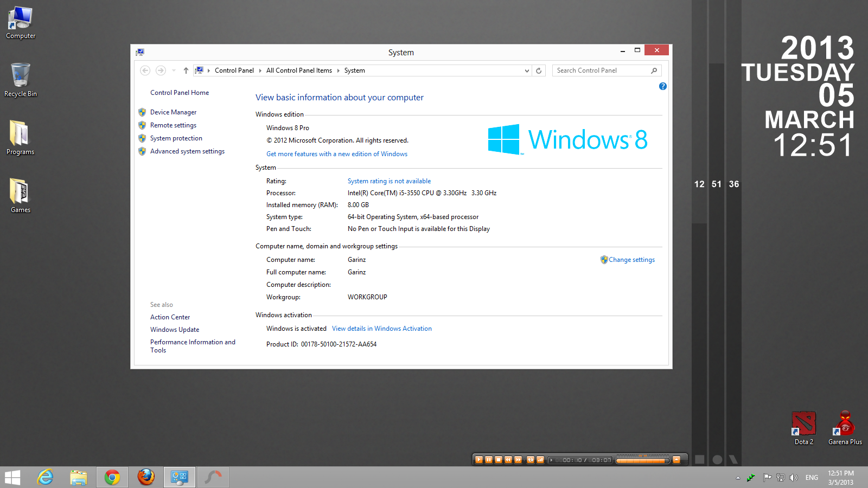Click Pause on the media player widget

(488, 460)
